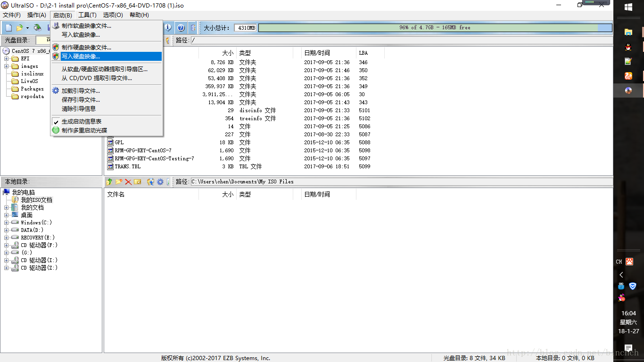Open the dropdown arrow beside Open icon
The height and width of the screenshot is (362, 644).
27,28
